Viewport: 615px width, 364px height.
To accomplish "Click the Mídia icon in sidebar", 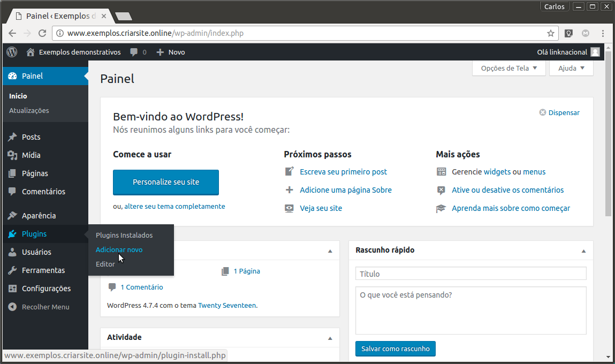I will point(12,155).
